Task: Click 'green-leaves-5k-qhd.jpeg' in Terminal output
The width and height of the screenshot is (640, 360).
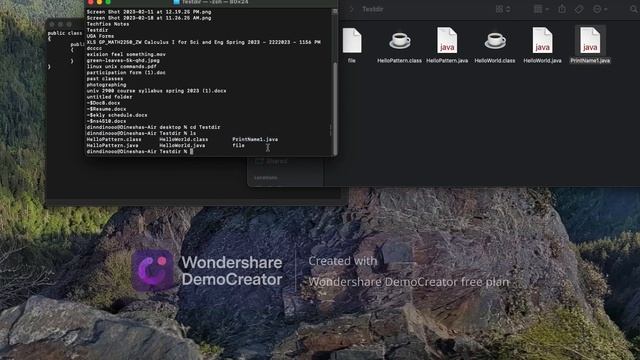Action: tap(123, 60)
